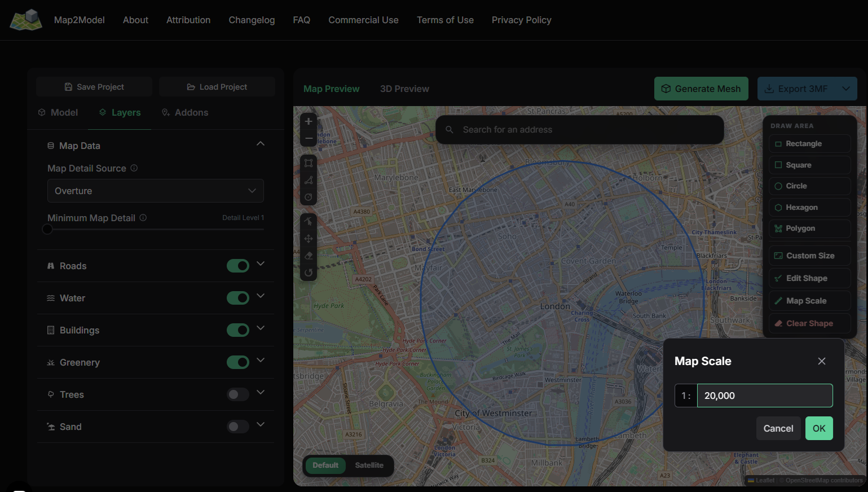
Task: Open the 3D Preview tab
Action: click(x=404, y=89)
